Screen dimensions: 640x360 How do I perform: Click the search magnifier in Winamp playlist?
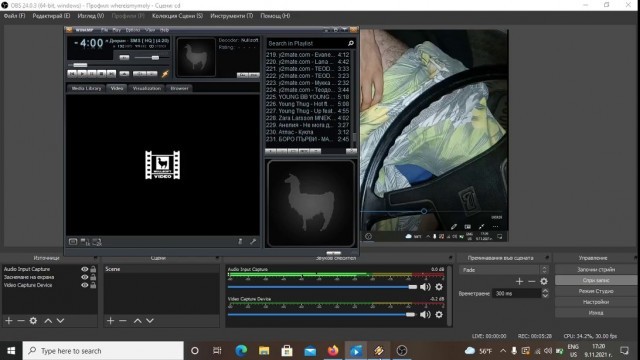[x=351, y=43]
